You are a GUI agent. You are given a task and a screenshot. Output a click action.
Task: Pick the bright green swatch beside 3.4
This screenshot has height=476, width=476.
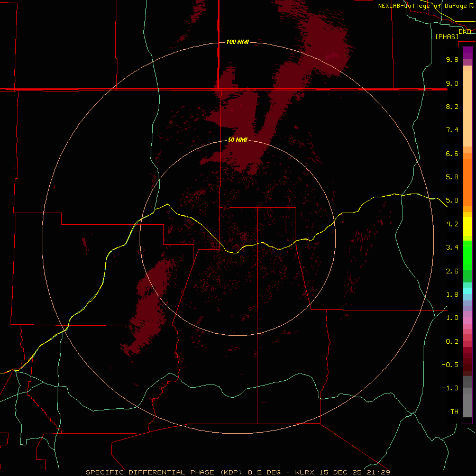tap(467, 255)
